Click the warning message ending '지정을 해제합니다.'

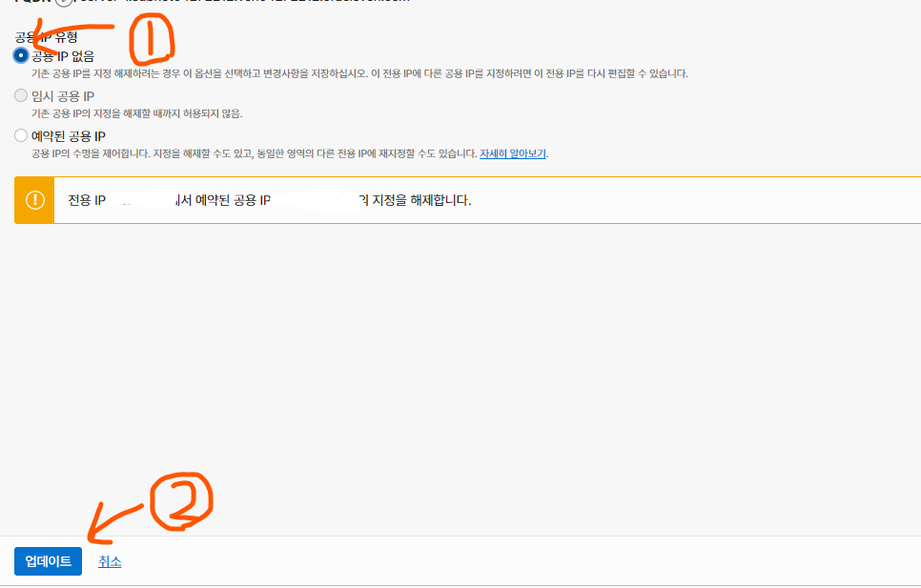coord(270,200)
